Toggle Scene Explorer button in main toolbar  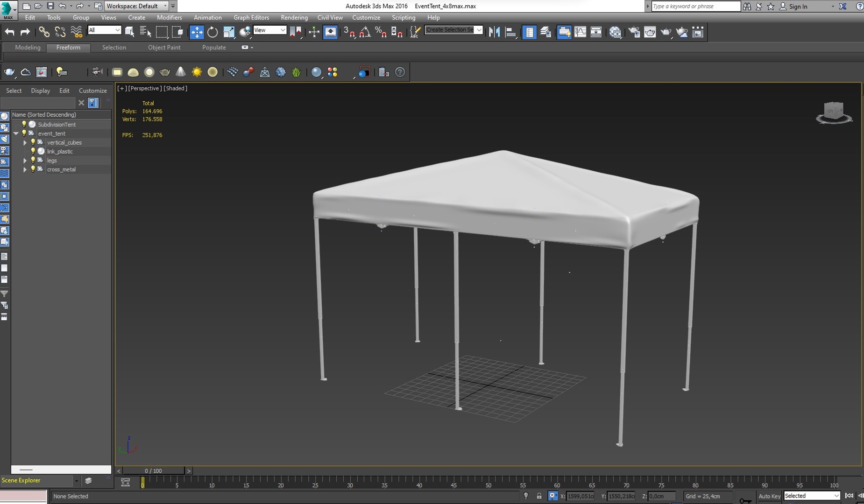click(529, 32)
